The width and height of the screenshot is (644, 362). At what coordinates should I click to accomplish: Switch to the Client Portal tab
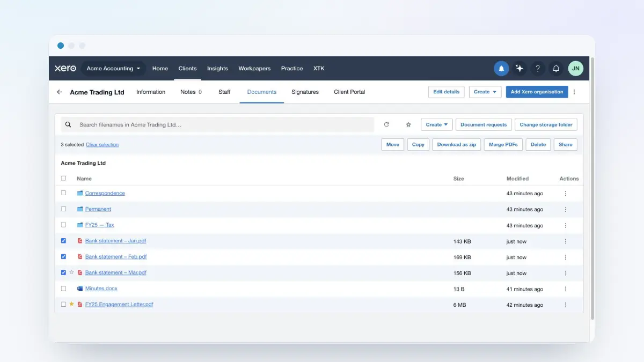(x=349, y=92)
